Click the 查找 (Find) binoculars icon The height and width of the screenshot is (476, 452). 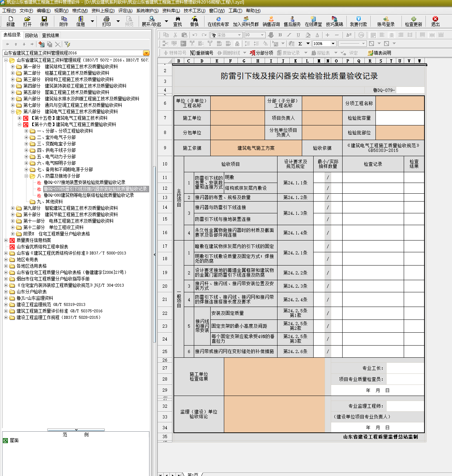[x=178, y=21]
